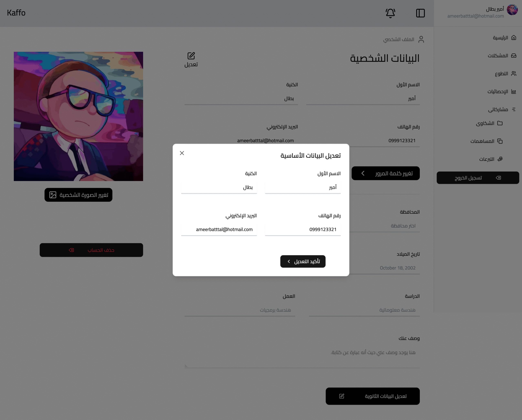Open the notifications bell icon
This screenshot has height=420, width=522.
coord(390,13)
